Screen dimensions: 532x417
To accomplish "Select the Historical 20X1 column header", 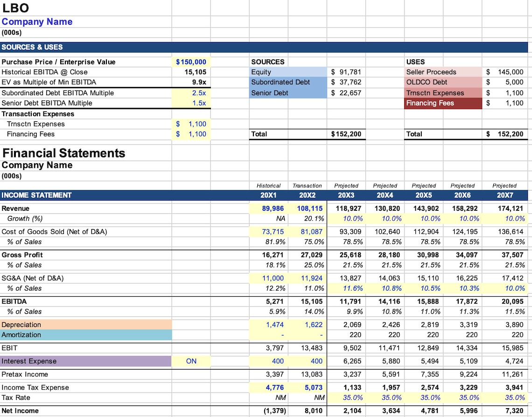I will click(x=269, y=195).
